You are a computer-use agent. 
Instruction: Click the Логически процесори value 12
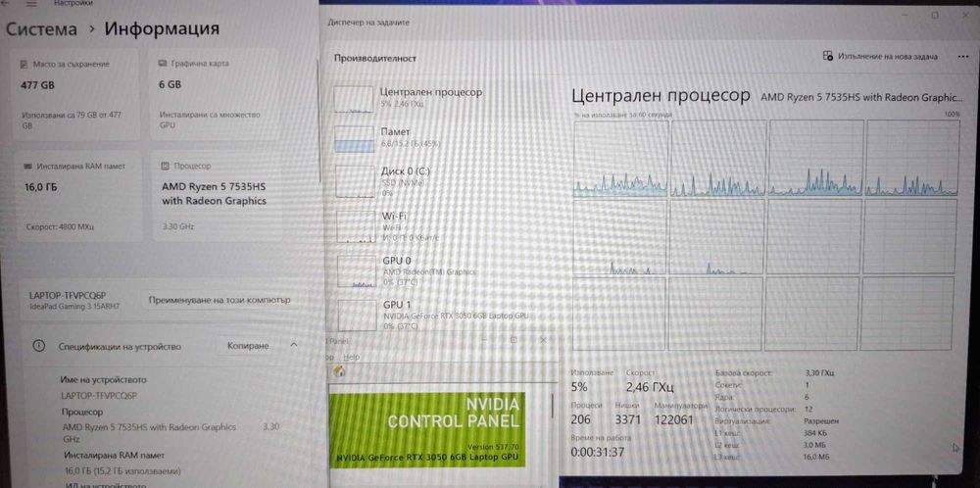coord(808,410)
